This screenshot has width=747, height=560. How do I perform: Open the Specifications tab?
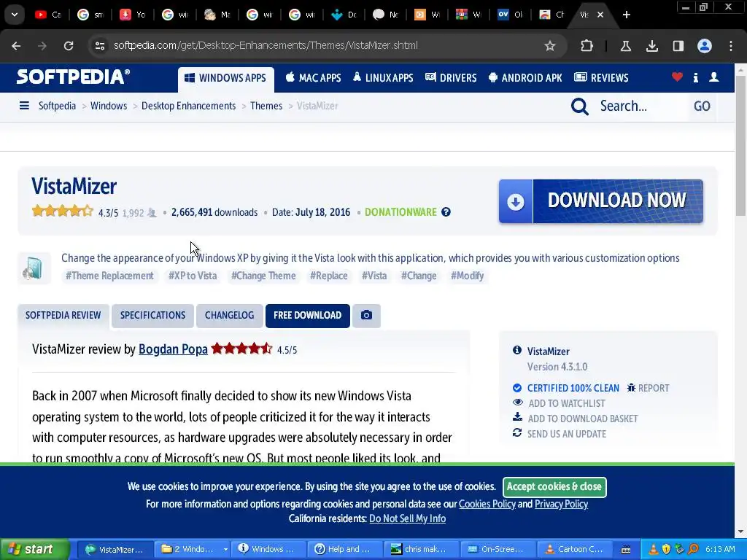click(152, 316)
